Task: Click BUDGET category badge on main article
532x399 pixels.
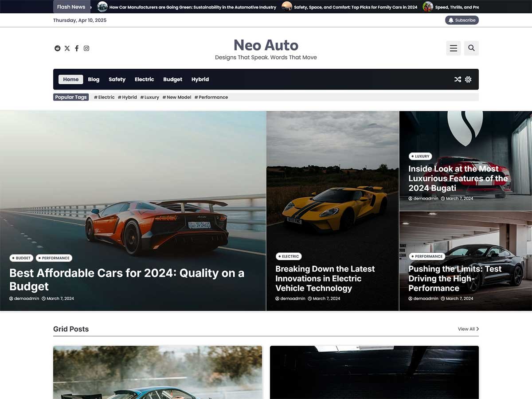Action: click(x=22, y=258)
